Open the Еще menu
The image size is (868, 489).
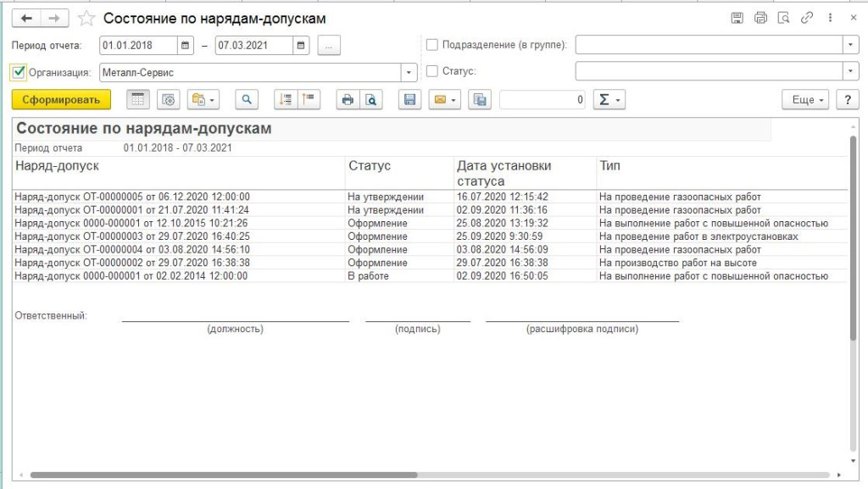tap(808, 100)
